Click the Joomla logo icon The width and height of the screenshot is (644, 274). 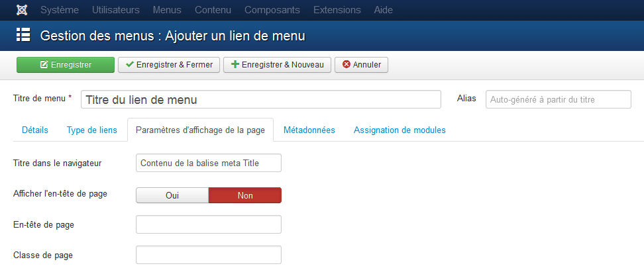[x=22, y=10]
